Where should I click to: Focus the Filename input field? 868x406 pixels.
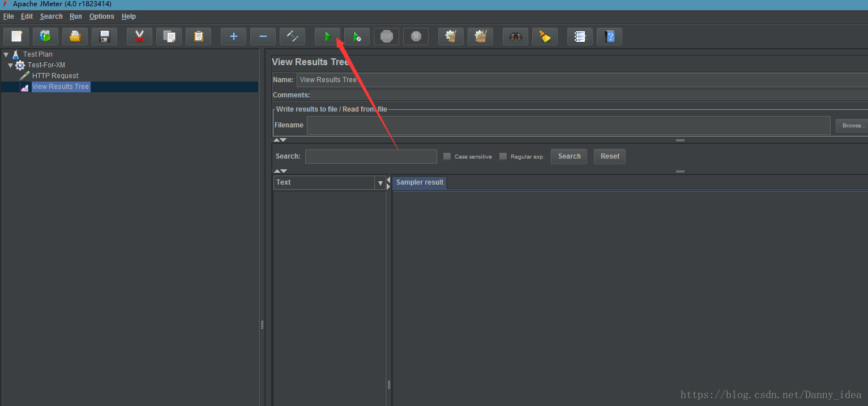[x=568, y=125]
